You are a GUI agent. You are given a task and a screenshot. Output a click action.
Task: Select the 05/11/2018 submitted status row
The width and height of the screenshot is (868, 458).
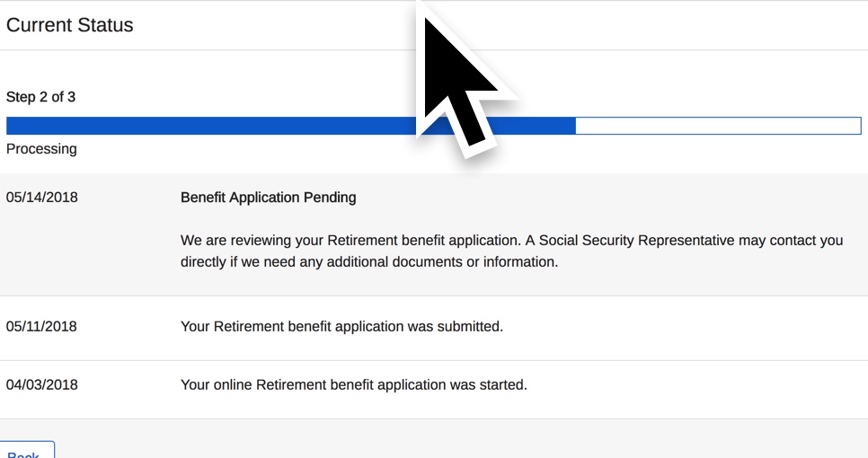click(434, 328)
